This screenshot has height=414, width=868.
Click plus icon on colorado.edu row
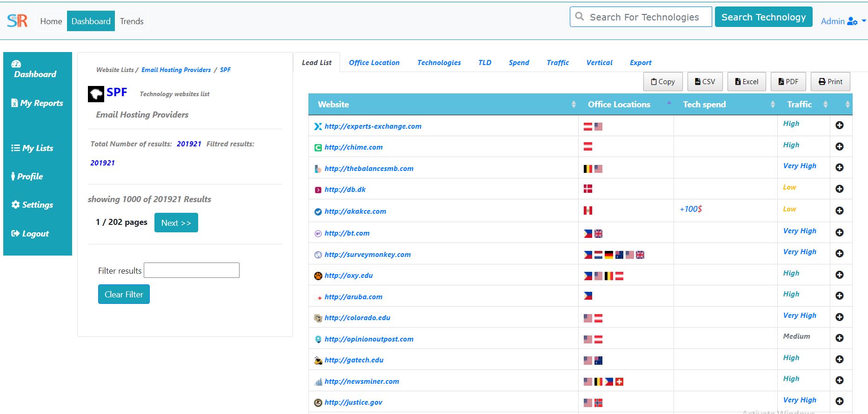(x=840, y=317)
